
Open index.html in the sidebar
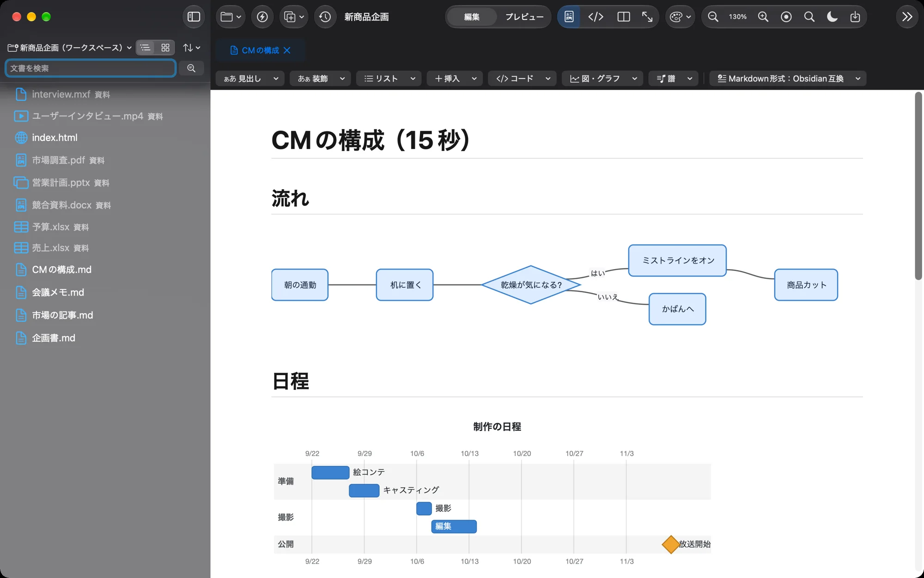coord(55,138)
